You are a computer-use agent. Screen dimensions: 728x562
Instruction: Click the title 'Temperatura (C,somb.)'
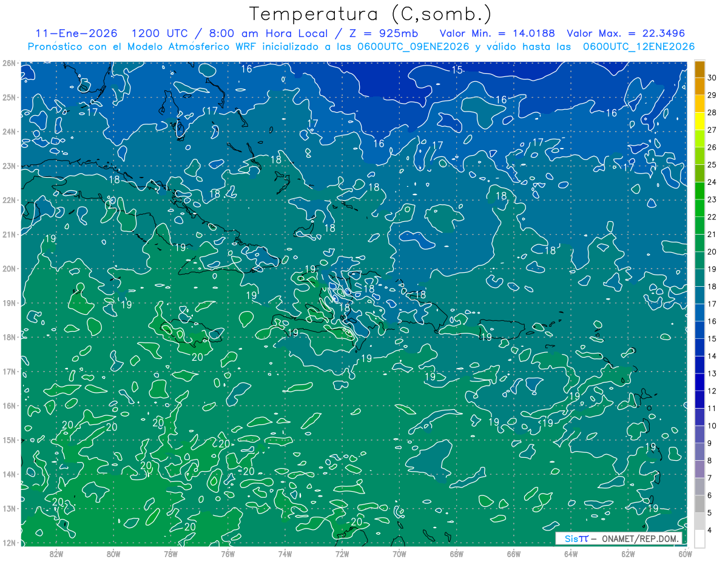370,13
